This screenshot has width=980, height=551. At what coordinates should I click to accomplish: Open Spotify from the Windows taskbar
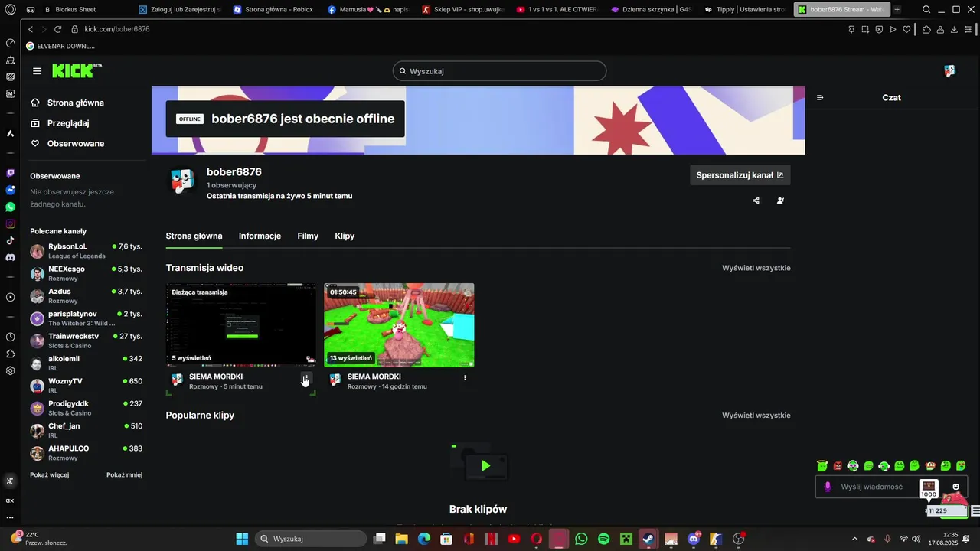[603, 539]
